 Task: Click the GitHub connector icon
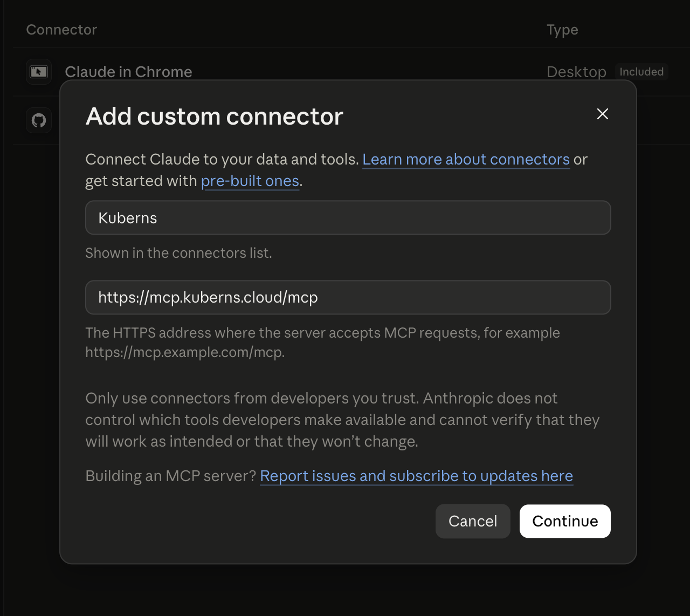coord(39,120)
